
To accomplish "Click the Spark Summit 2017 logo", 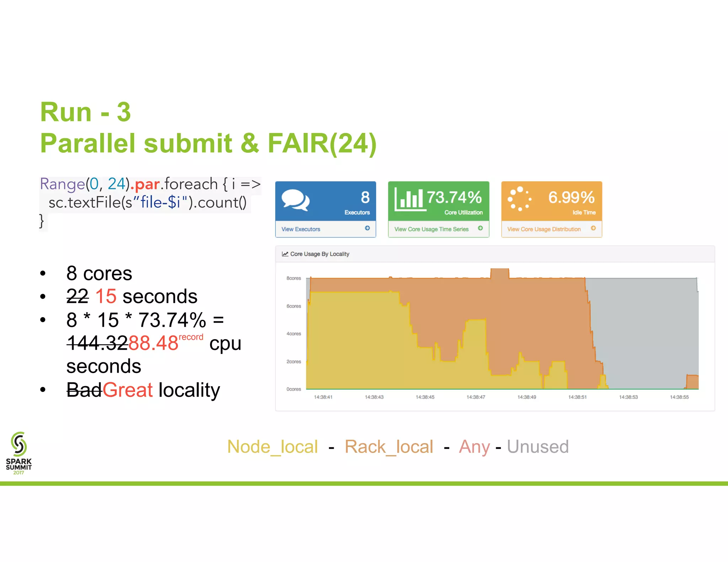I will click(19, 453).
